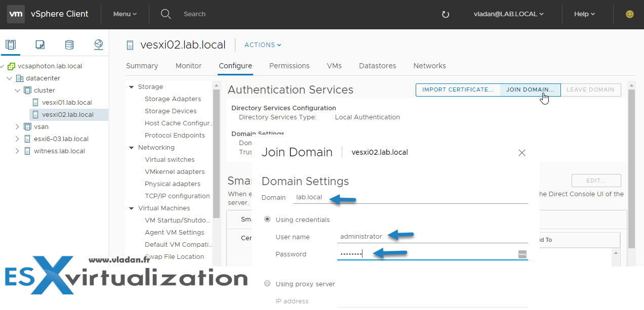Viewport: 644px width, 310px height.
Task: Collapse the Storage section in Configure list
Action: (132, 87)
